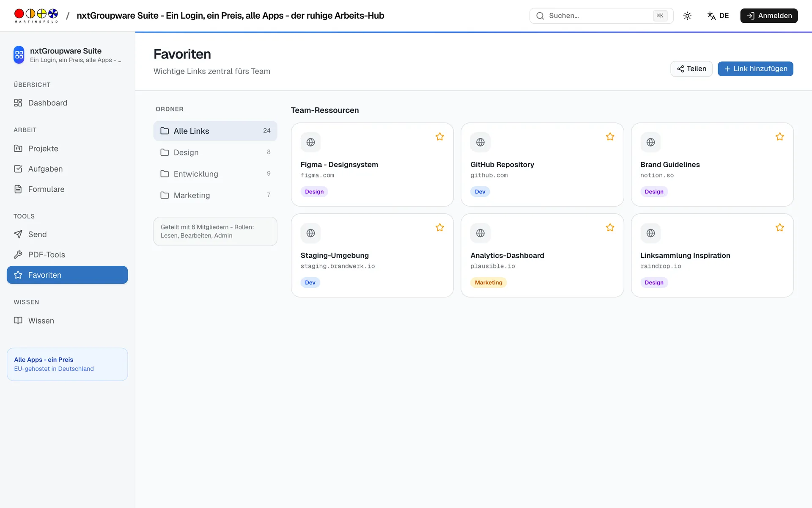Click the globe icon on Staging-Umgebung card
The image size is (812, 508).
tap(310, 233)
